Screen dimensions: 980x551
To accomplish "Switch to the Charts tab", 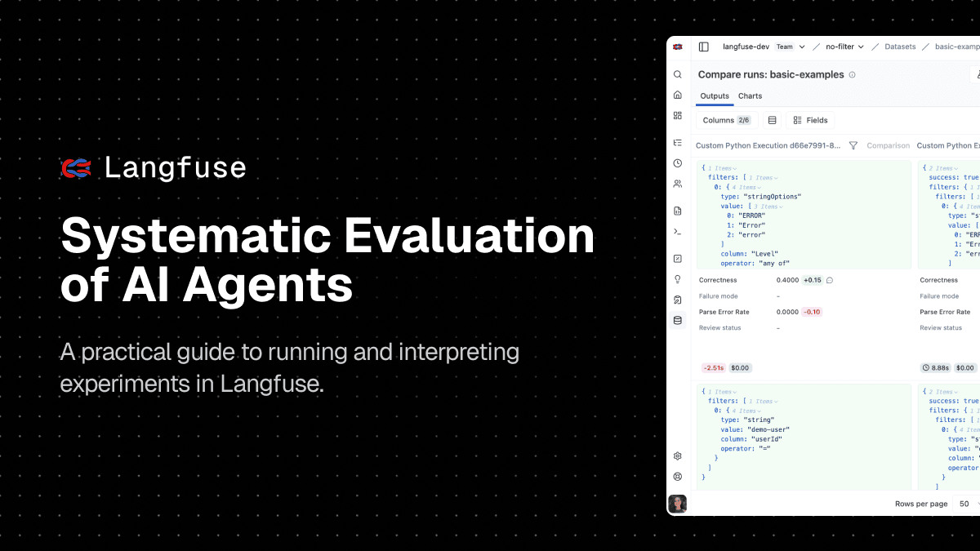I will pyautogui.click(x=750, y=96).
